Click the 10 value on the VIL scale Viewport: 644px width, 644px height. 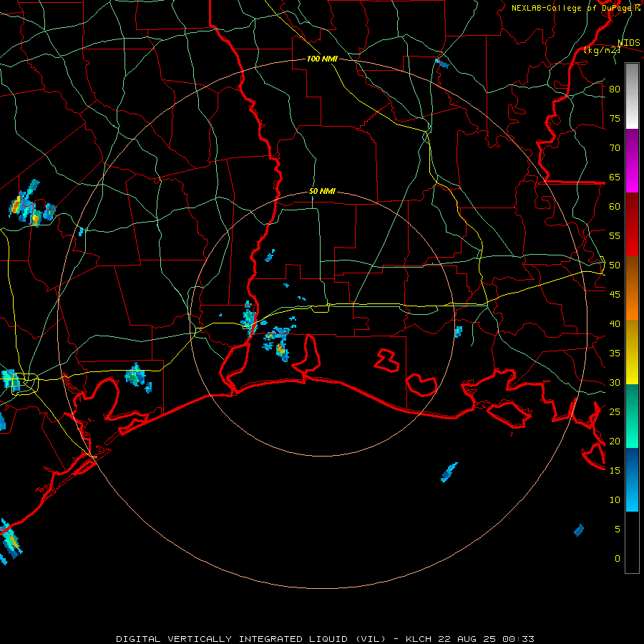pyautogui.click(x=615, y=500)
